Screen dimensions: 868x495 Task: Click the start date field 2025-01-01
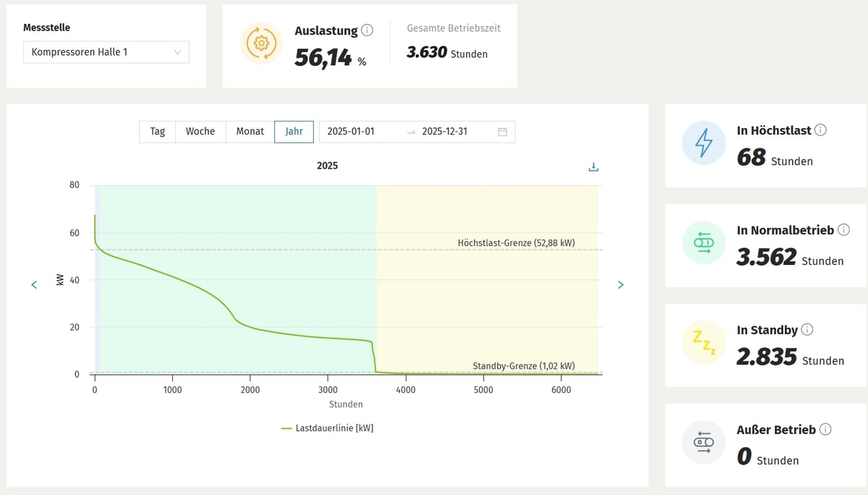point(352,132)
